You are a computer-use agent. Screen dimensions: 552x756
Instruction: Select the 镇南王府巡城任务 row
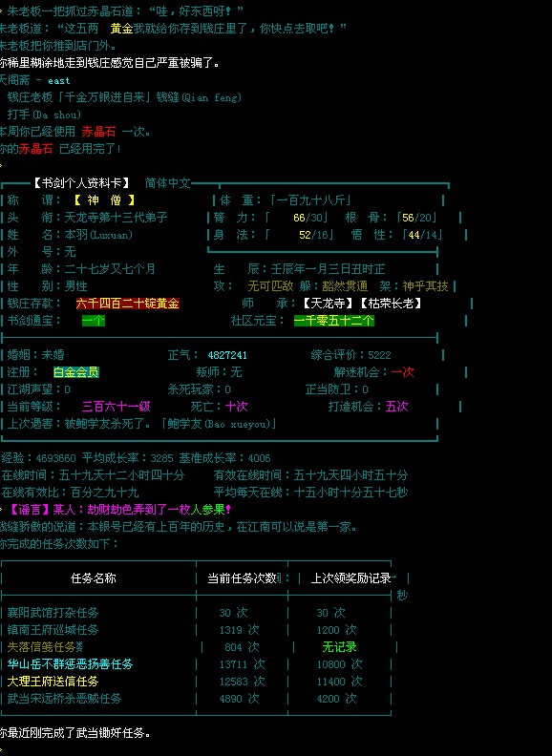coord(196,630)
